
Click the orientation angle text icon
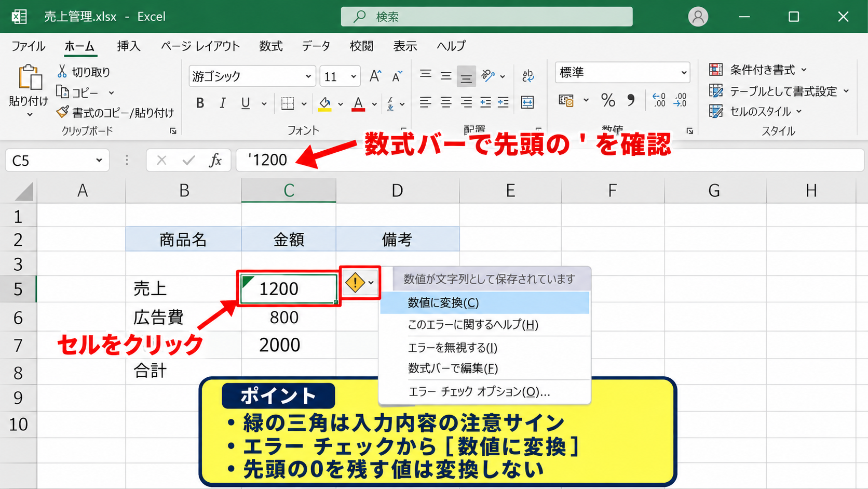point(487,76)
